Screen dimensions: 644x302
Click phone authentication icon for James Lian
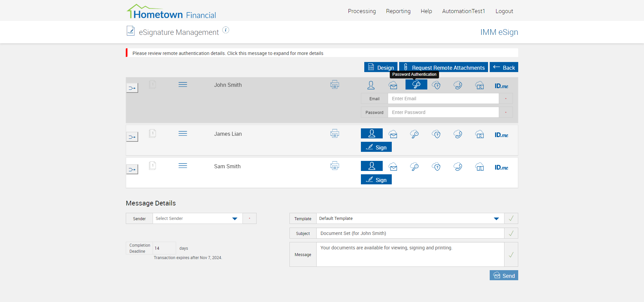458,134
